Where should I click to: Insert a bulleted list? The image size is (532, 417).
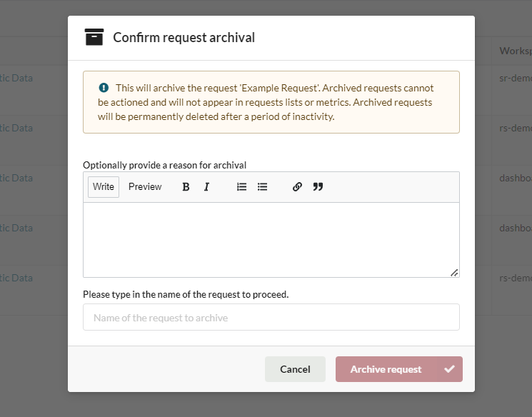coord(262,187)
